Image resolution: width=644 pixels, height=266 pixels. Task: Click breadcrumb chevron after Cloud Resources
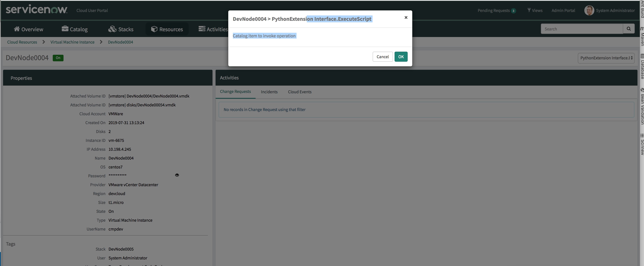pyautogui.click(x=44, y=42)
